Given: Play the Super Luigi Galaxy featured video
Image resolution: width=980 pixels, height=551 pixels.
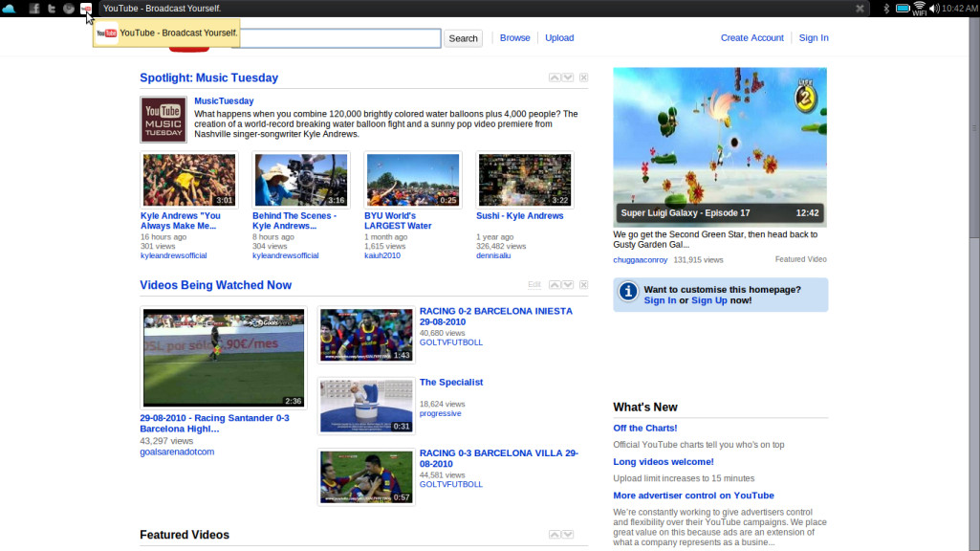Looking at the screenshot, I should pos(720,147).
